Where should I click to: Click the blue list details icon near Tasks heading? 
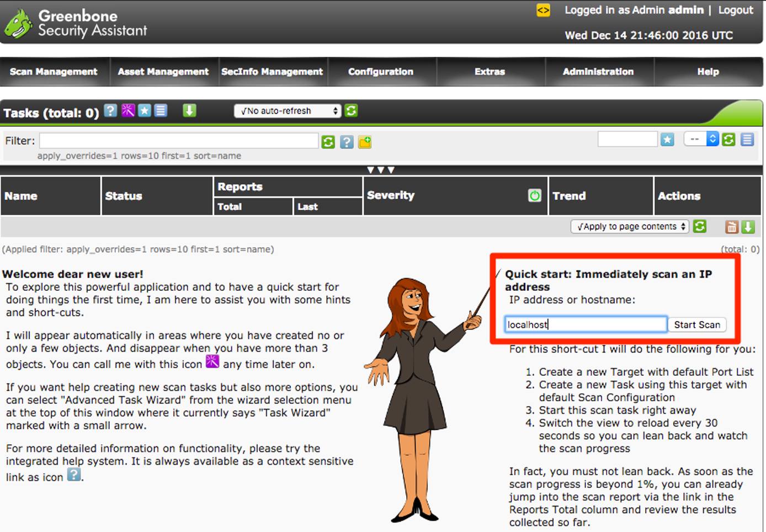pyautogui.click(x=160, y=110)
